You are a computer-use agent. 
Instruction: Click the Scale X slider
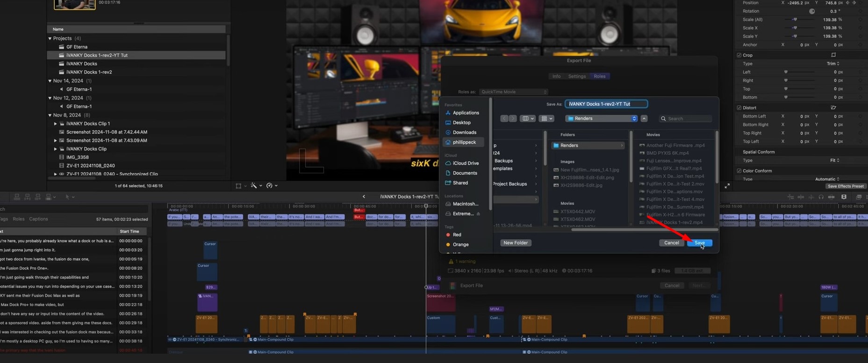795,28
